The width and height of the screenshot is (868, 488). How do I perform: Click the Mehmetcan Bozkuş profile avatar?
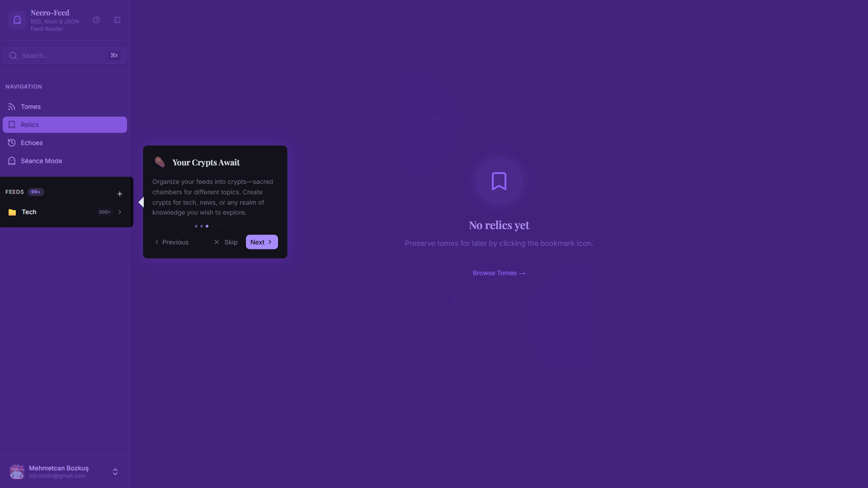(17, 472)
